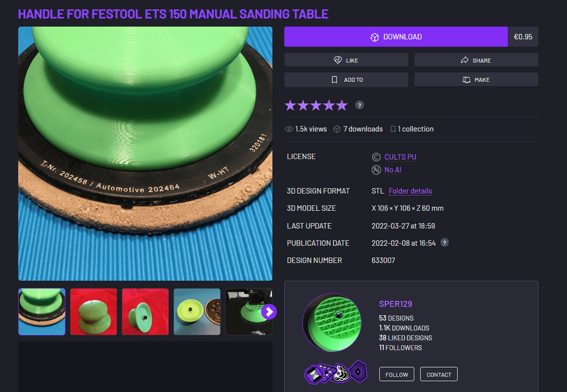Screen dimensions: 567x392
Task: Click the '1.1K DOWNLOADS' stat
Action: click(404, 328)
